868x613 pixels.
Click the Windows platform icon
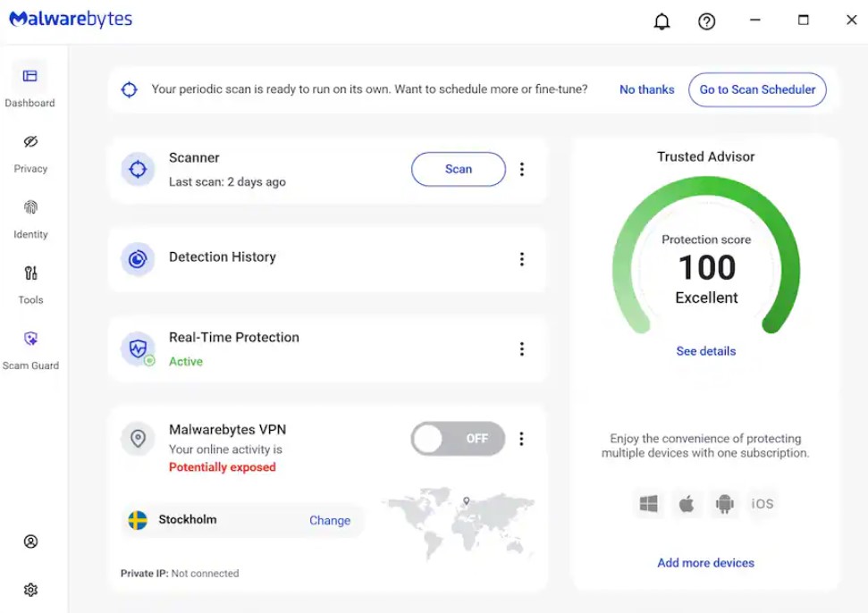pos(648,504)
